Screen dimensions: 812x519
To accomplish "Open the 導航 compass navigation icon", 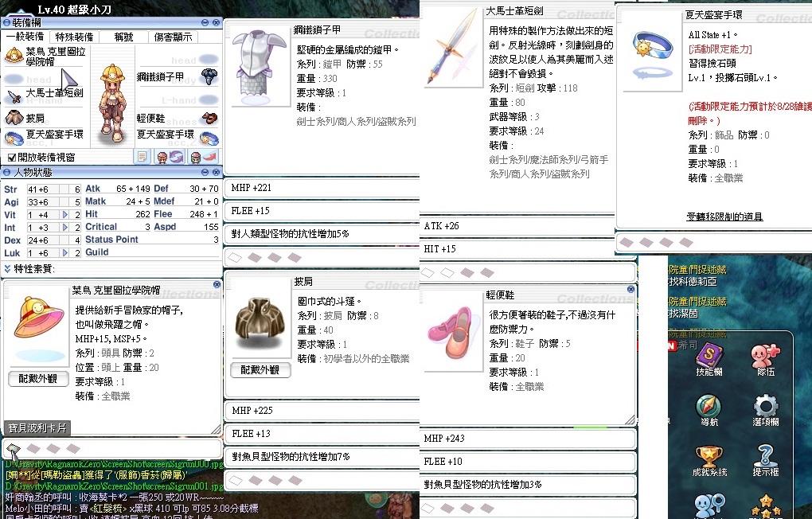I will (x=709, y=405).
